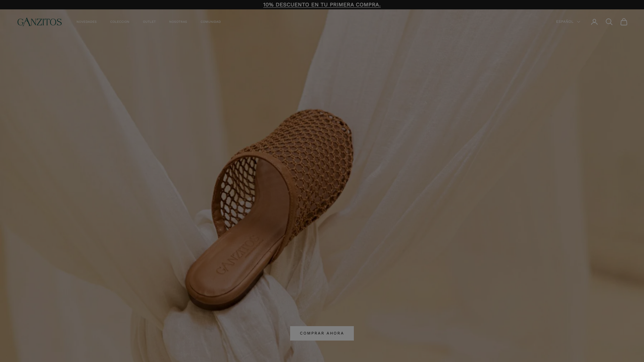Follow the 10% descuento primera compra link
The image size is (644, 362).
(322, 5)
